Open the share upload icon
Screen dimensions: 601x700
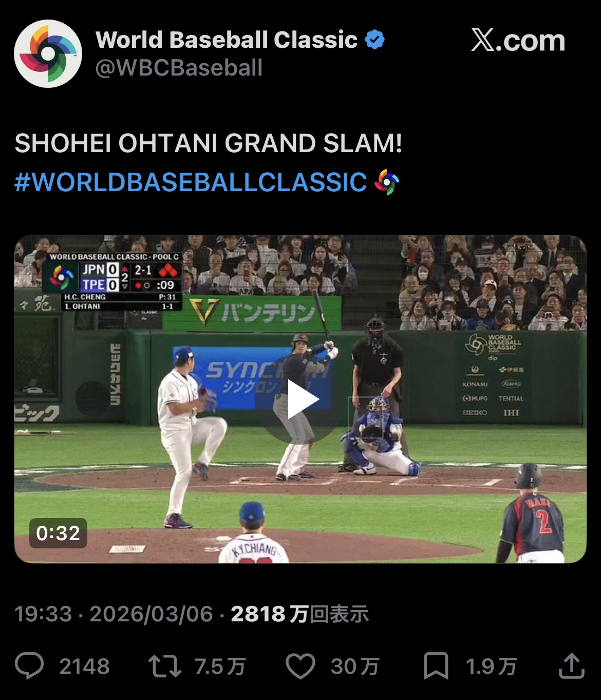571,666
